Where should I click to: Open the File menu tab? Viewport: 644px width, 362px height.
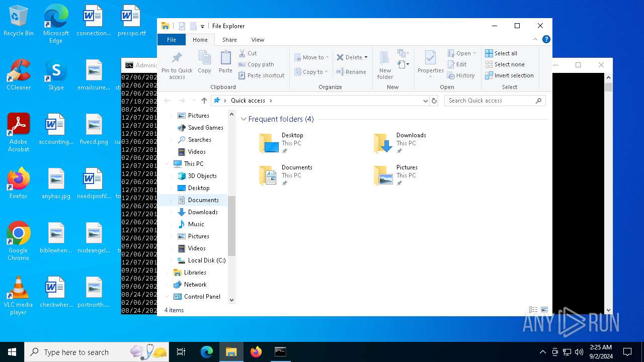tap(172, 40)
